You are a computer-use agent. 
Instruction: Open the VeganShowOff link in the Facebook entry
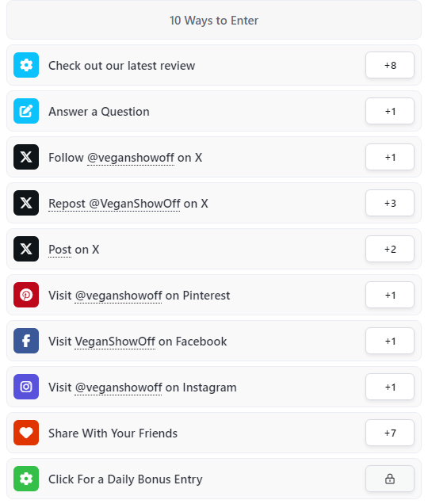pos(115,342)
